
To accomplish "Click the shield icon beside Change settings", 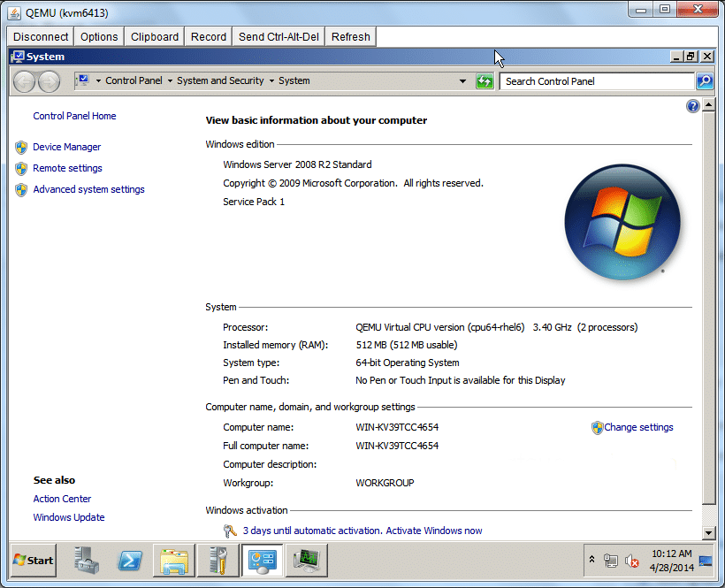I will point(598,428).
